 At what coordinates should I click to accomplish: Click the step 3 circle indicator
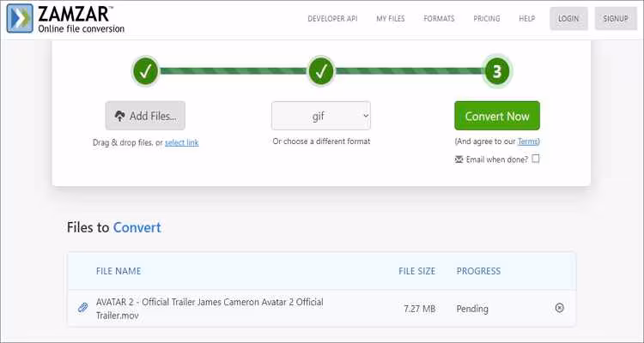(x=497, y=71)
